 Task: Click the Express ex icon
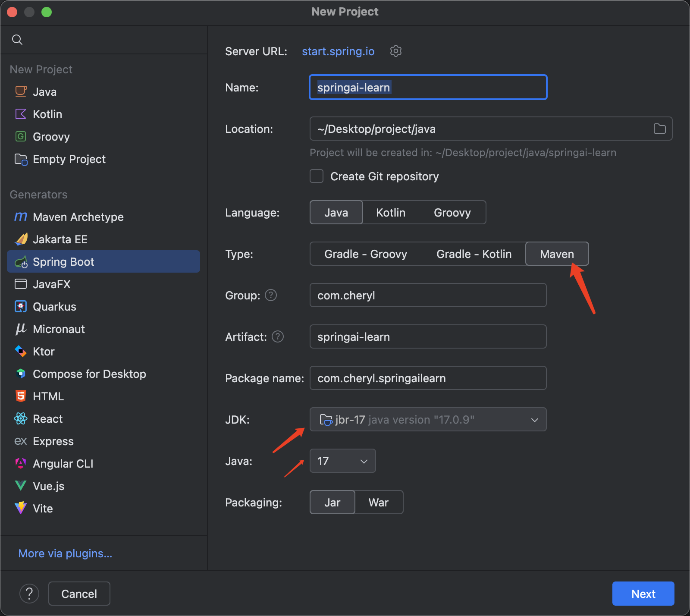(21, 441)
